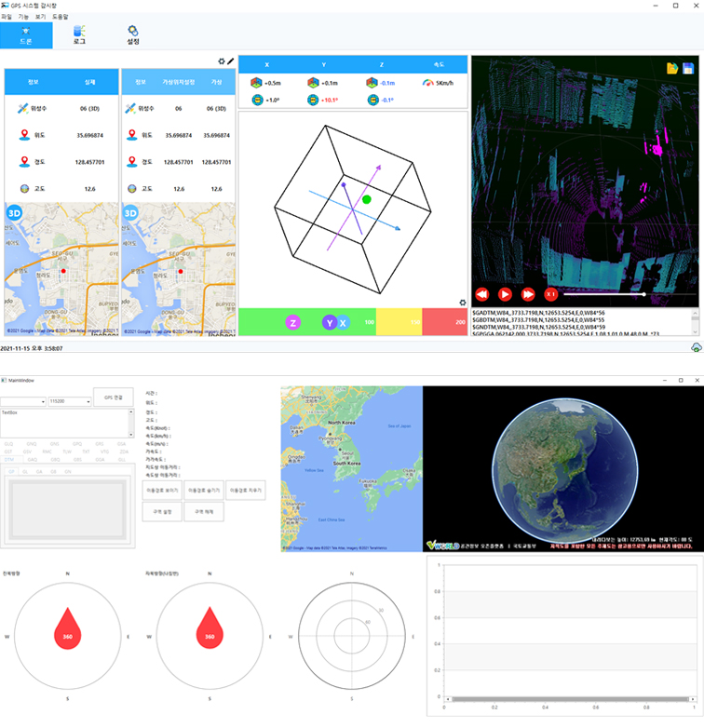This screenshot has width=704, height=728.
Task: Click the X1 playback speed button
Action: (550, 294)
